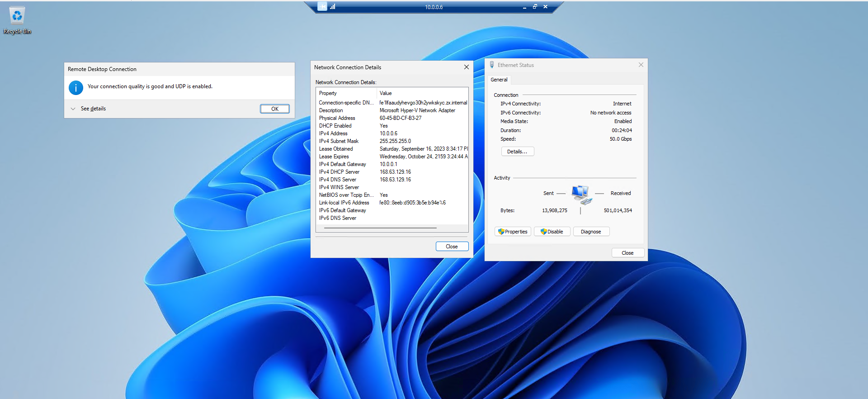Click the pin icon on the connection bar
The width and height of the screenshot is (868, 399).
(322, 7)
